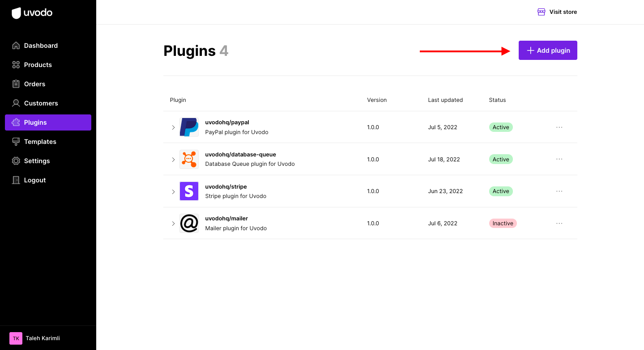Click the Jun 23, 2022 date

pyautogui.click(x=445, y=191)
